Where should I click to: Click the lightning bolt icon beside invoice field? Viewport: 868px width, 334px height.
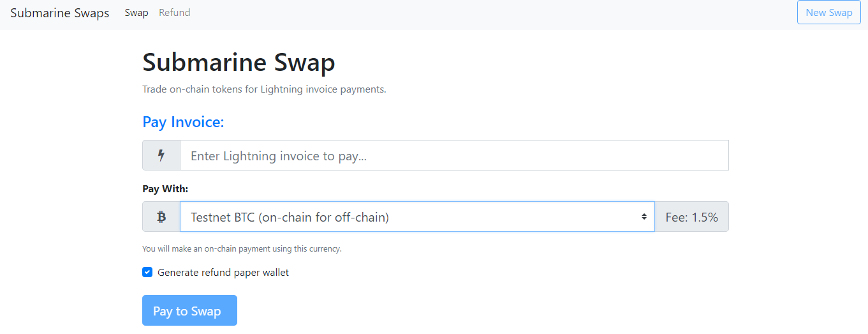(161, 155)
